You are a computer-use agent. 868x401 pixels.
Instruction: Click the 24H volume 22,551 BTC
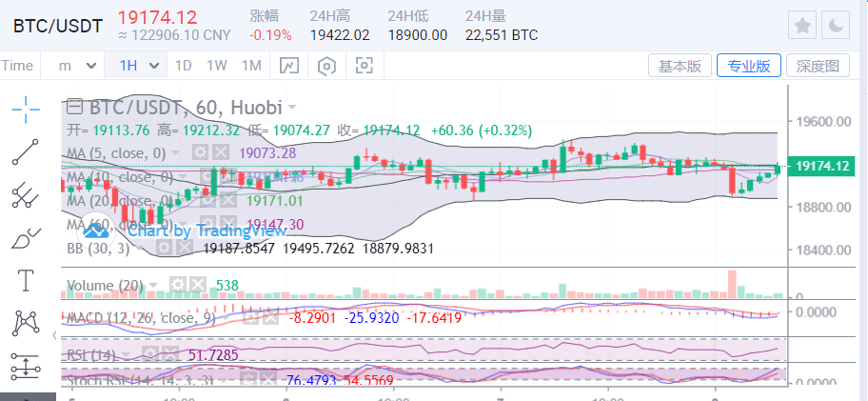tap(502, 35)
